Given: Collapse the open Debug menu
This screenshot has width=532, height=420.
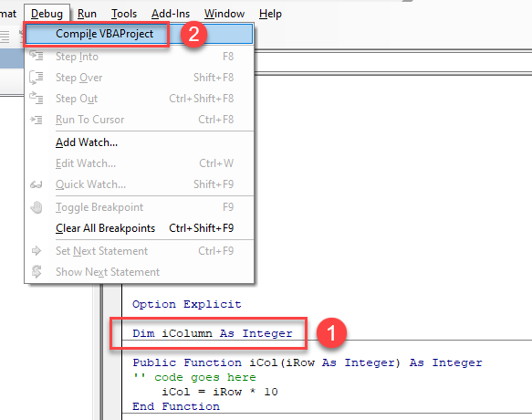Looking at the screenshot, I should tap(47, 14).
